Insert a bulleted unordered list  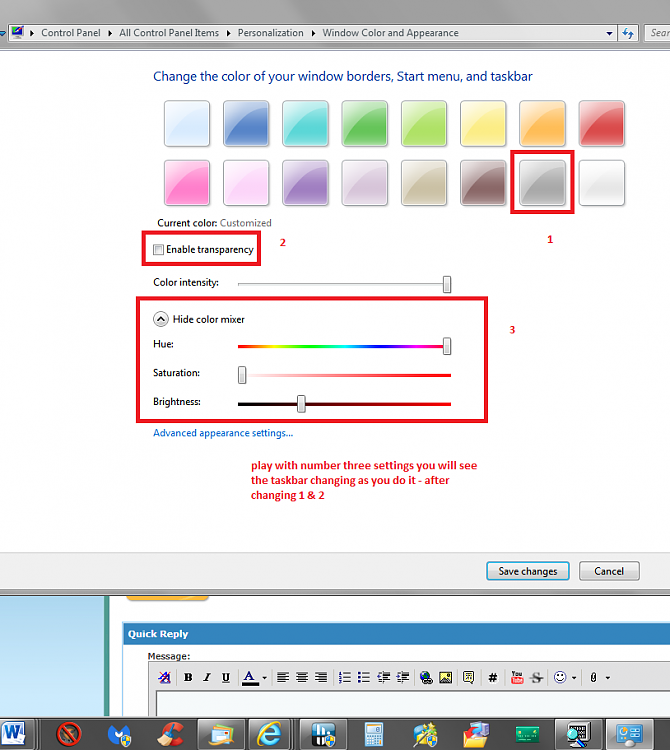364,677
